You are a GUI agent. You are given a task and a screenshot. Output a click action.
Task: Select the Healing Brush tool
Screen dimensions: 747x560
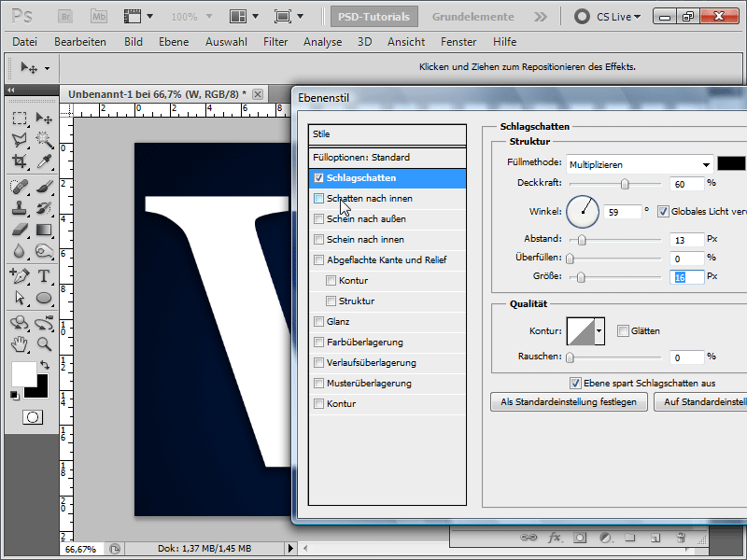point(19,186)
